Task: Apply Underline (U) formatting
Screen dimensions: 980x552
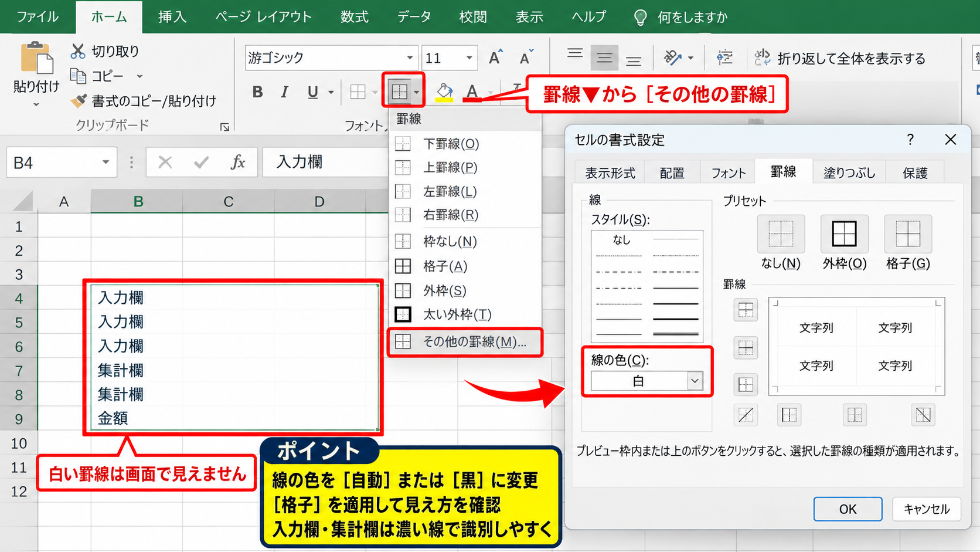Action: pos(313,92)
